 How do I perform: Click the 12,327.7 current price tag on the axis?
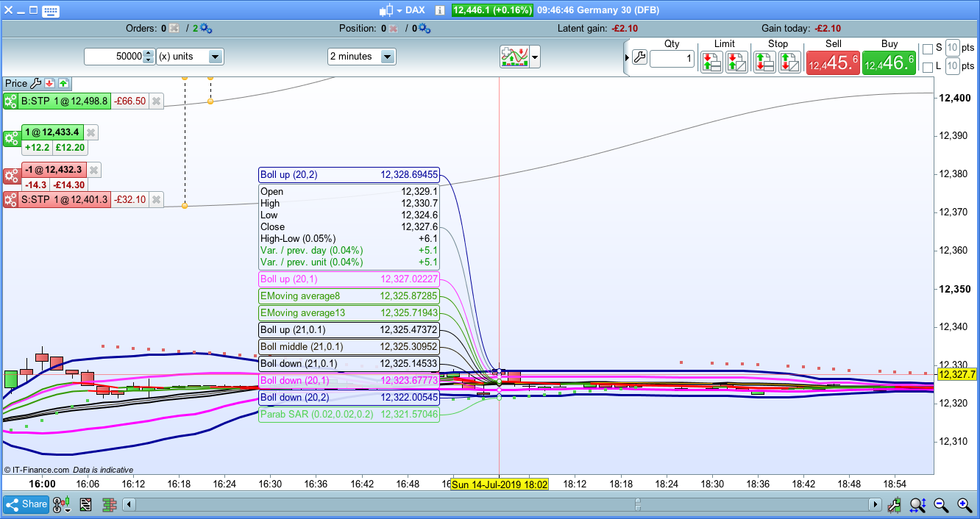pyautogui.click(x=957, y=375)
